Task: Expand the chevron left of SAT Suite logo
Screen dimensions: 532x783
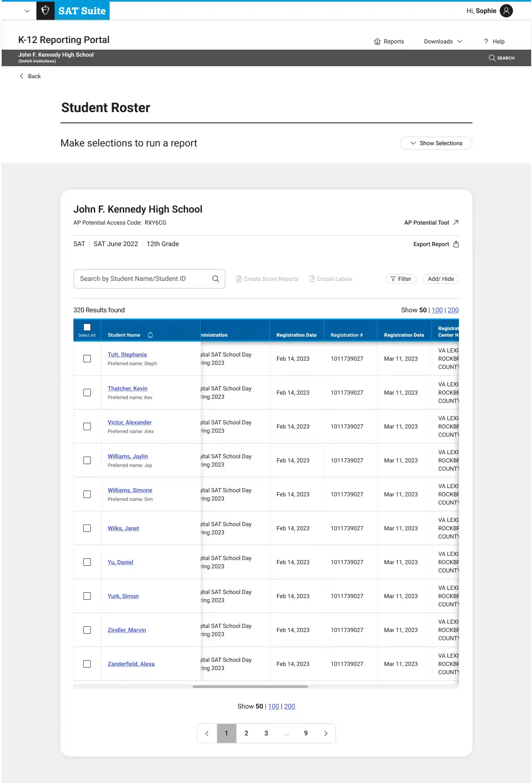Action: point(27,11)
